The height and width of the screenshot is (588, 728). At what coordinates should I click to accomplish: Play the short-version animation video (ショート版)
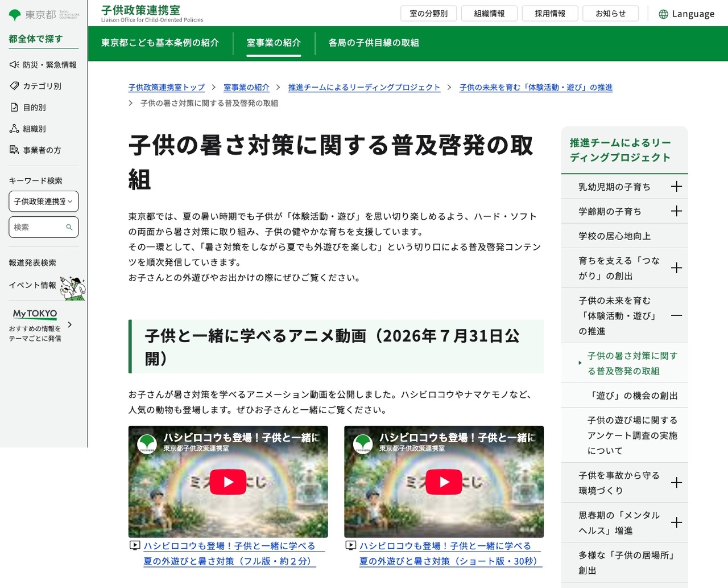pyautogui.click(x=444, y=482)
